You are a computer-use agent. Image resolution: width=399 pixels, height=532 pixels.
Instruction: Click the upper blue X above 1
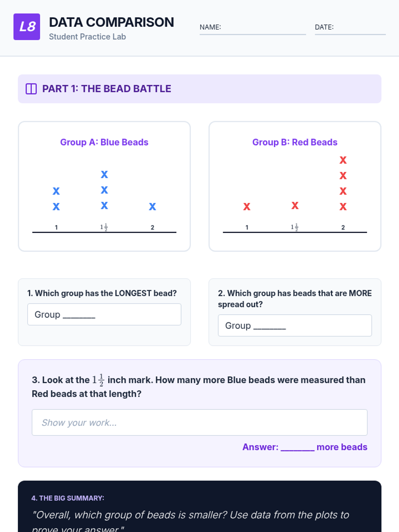coord(56,191)
